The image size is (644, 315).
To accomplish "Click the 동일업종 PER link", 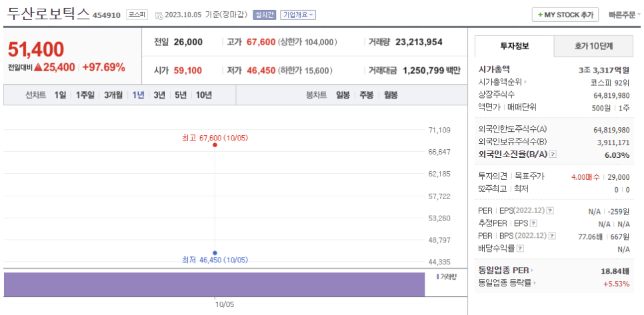I will [504, 270].
